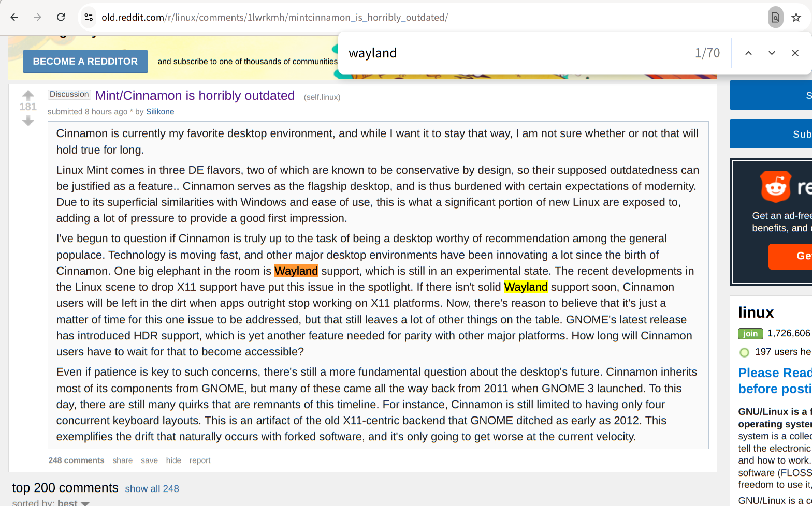Click the 'top 200 comments' heading

tap(65, 488)
